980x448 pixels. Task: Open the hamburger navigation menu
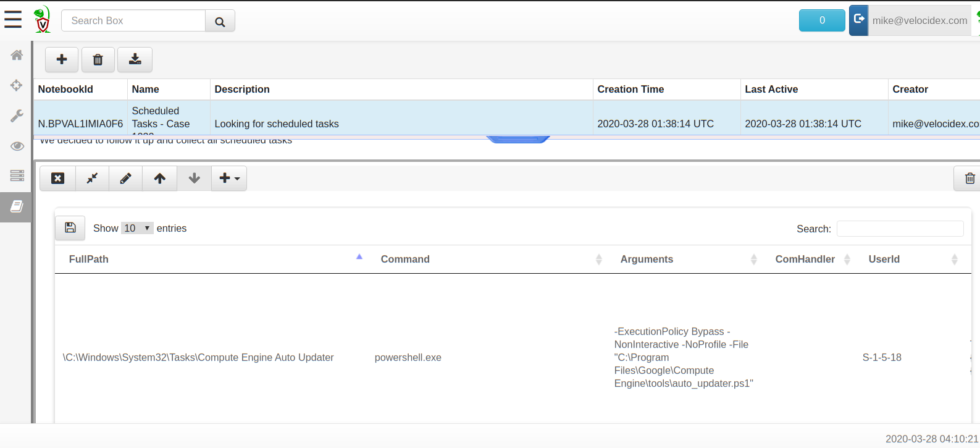pyautogui.click(x=13, y=20)
